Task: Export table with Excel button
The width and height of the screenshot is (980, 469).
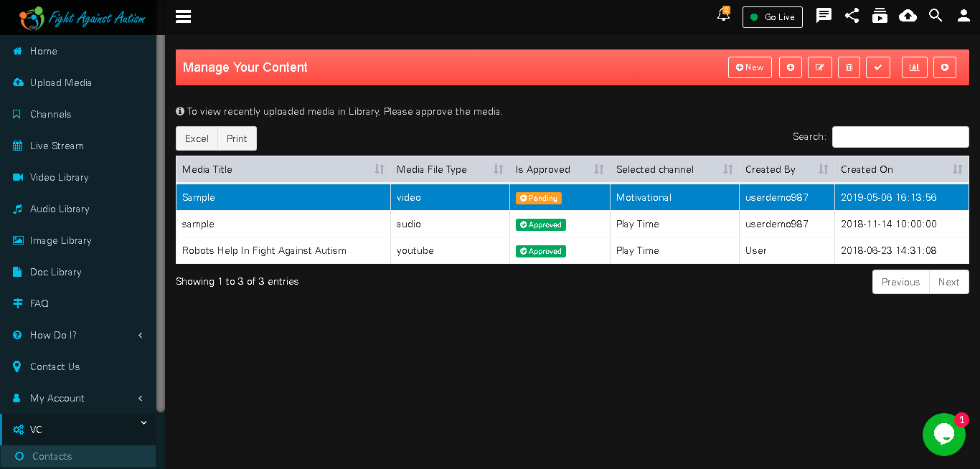Action: [197, 138]
